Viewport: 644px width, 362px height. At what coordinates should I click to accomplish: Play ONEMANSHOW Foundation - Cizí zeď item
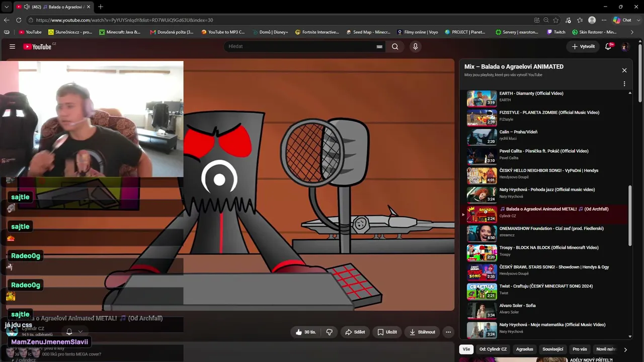546,234
